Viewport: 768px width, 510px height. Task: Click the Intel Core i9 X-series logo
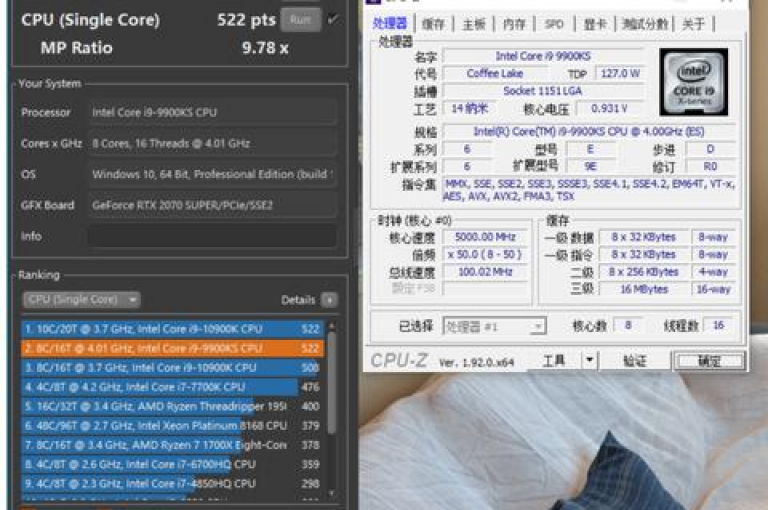point(694,82)
